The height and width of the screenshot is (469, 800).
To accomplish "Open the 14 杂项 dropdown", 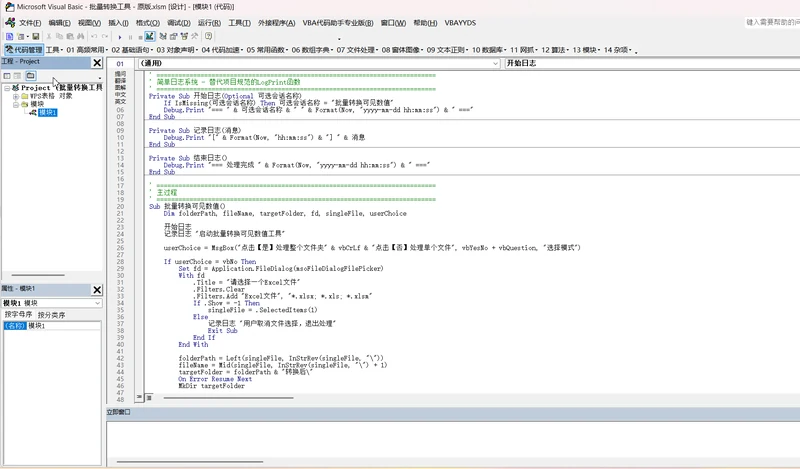I will pyautogui.click(x=618, y=50).
